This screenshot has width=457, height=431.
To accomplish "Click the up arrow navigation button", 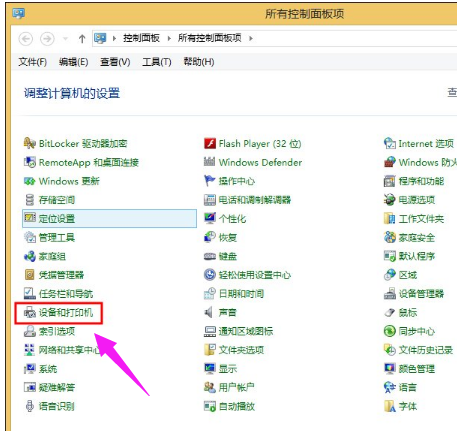I will pos(82,39).
